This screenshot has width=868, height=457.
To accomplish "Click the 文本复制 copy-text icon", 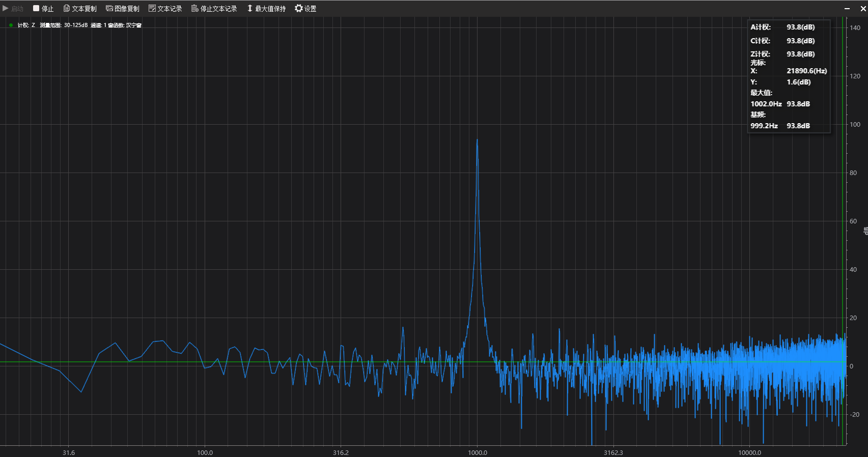I will coord(67,8).
